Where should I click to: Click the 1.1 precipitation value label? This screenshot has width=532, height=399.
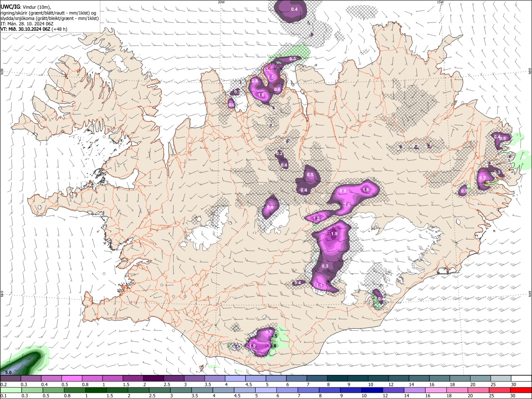pos(320,286)
